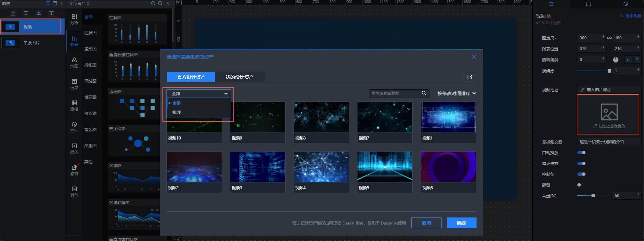
Task: Click the search magnifier in asset search box
Action: coord(424,93)
